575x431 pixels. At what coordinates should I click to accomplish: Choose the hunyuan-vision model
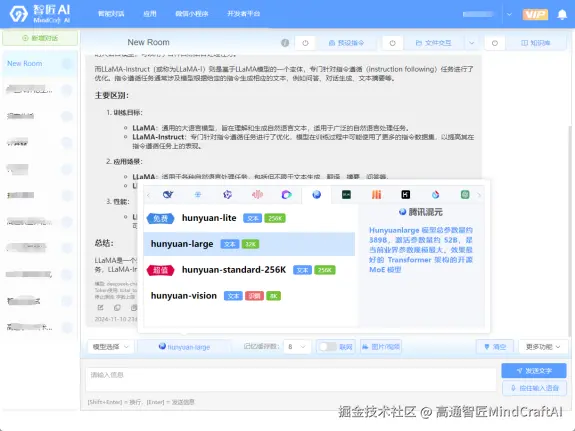[x=249, y=296]
